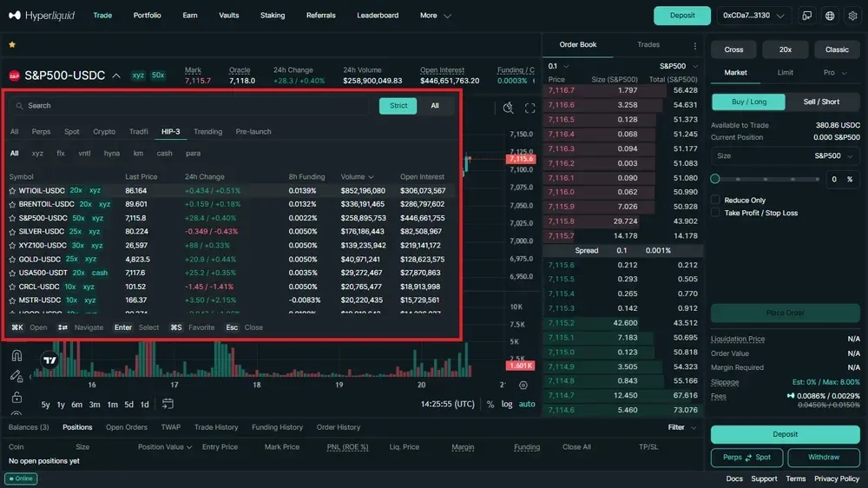Image resolution: width=868 pixels, height=488 pixels.
Task: Favorite SILVER-USDC with its star
Action: point(12,232)
